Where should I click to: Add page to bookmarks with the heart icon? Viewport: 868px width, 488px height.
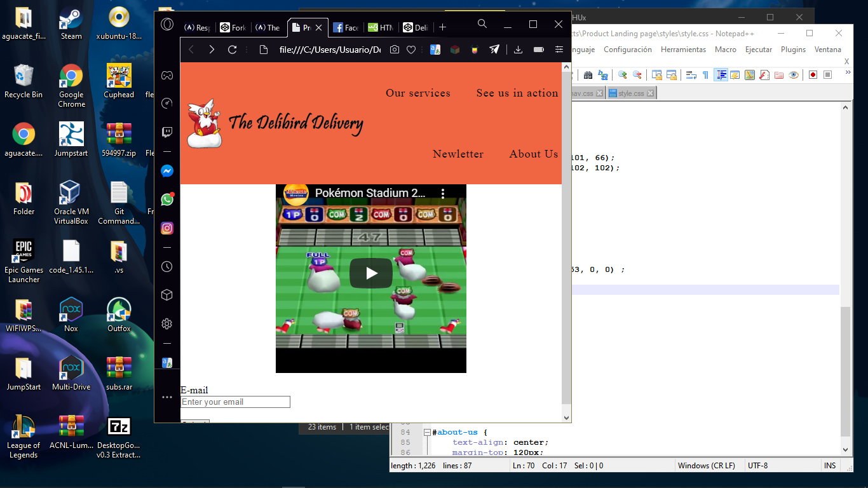411,49
